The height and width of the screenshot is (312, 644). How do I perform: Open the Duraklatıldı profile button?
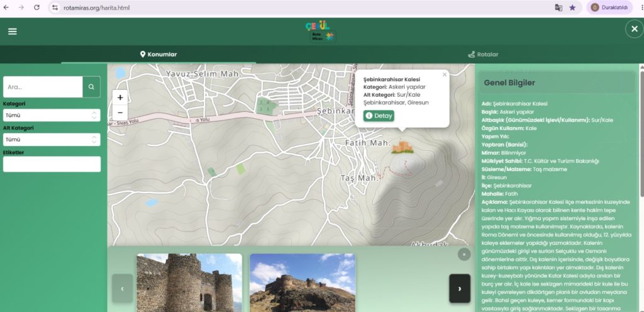(x=609, y=8)
